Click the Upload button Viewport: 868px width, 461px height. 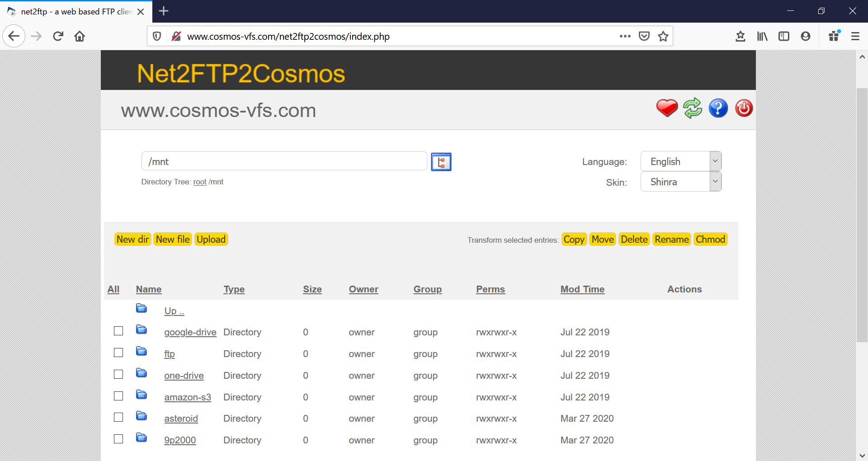point(211,239)
